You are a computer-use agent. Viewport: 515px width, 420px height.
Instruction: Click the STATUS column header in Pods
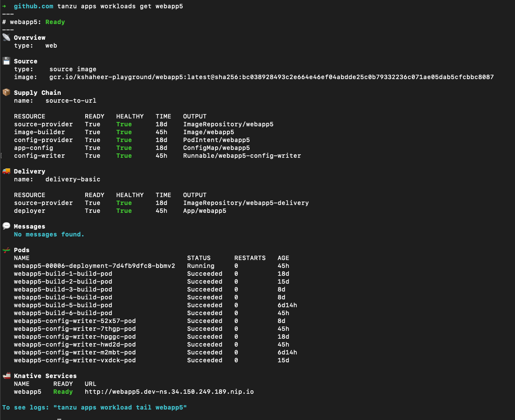[199, 258]
